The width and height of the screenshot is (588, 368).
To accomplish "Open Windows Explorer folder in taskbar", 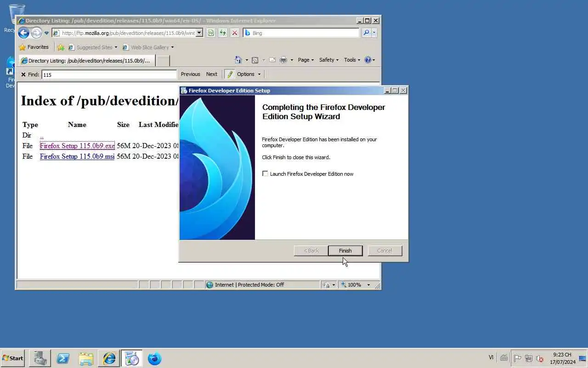I will point(85,358).
